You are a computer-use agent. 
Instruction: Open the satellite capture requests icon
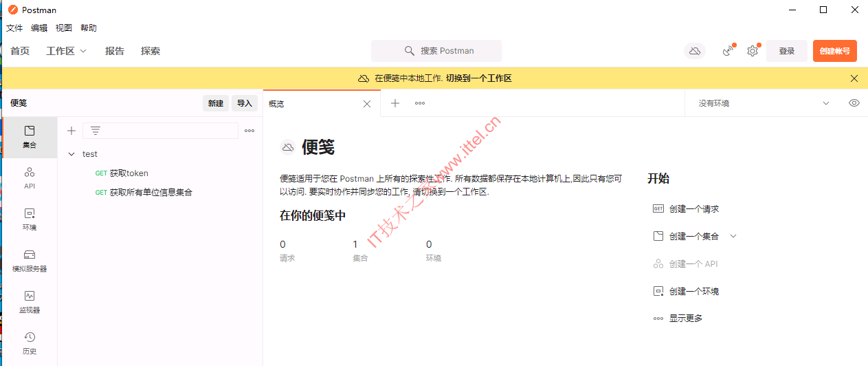728,51
